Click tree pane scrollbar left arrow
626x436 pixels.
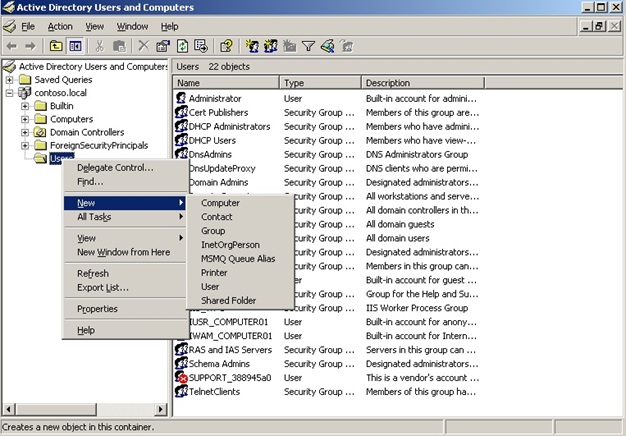tap(9, 409)
